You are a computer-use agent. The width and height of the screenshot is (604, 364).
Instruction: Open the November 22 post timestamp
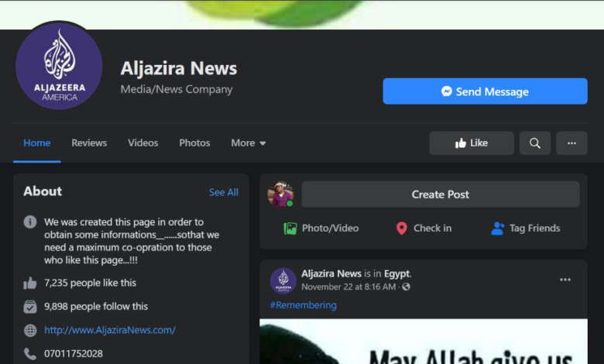348,287
